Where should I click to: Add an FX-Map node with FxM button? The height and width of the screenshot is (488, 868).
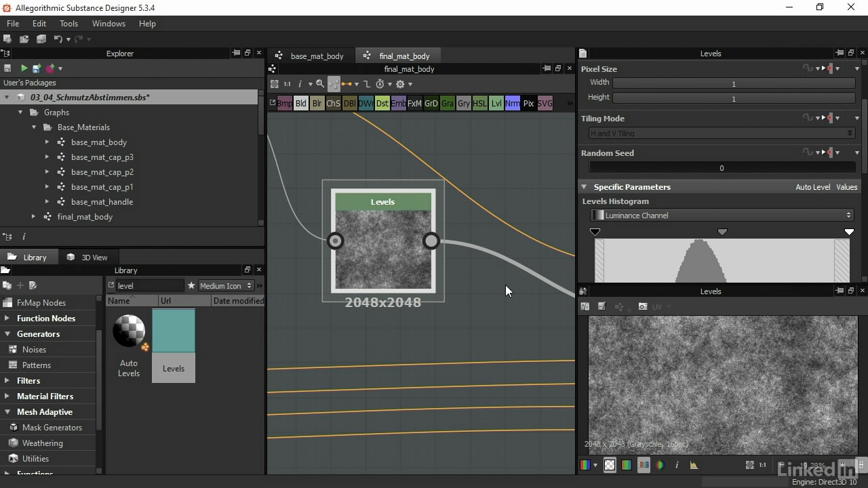click(414, 104)
